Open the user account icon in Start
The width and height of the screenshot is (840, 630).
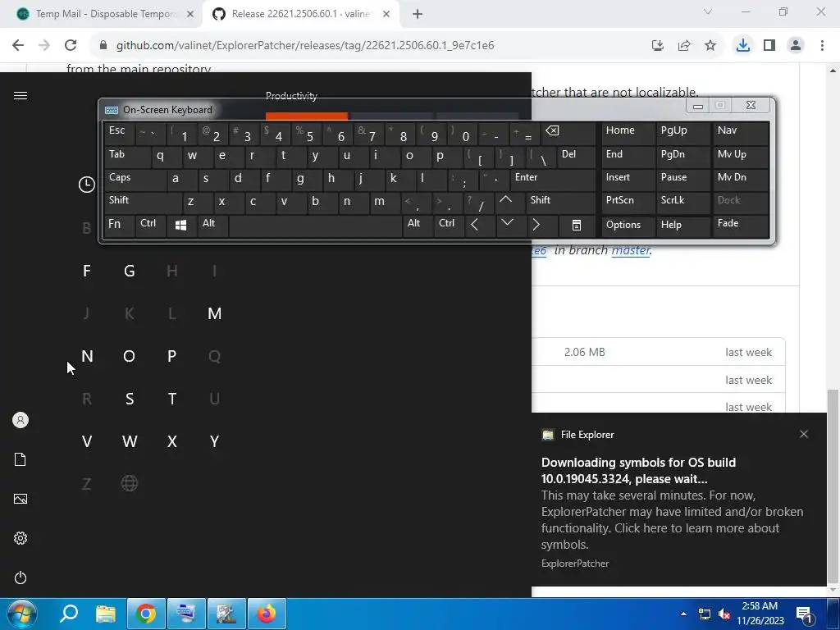21,420
